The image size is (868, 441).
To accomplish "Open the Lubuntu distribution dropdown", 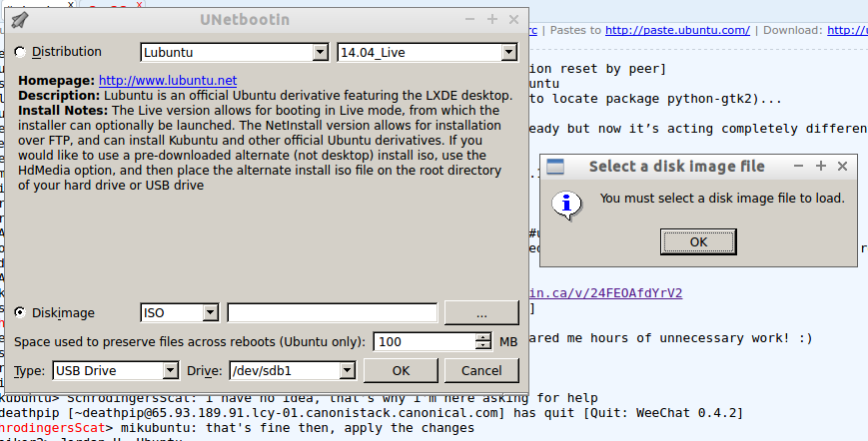I will coord(235,53).
